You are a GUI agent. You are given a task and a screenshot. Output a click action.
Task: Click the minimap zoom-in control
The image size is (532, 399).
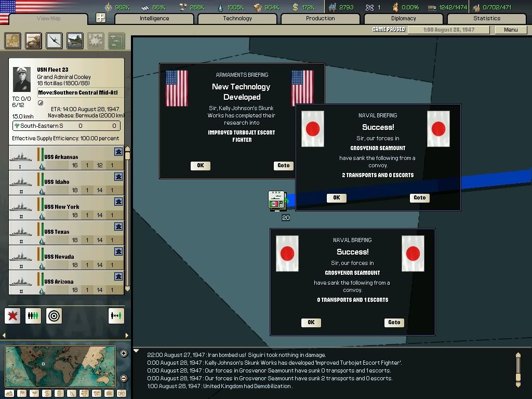pyautogui.click(x=123, y=354)
